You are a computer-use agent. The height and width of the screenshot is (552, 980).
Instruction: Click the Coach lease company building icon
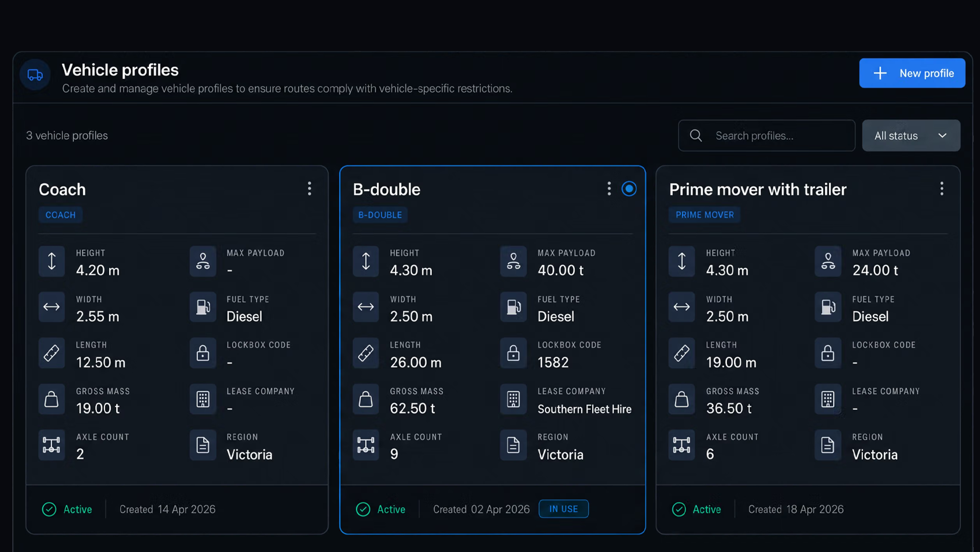203,399
